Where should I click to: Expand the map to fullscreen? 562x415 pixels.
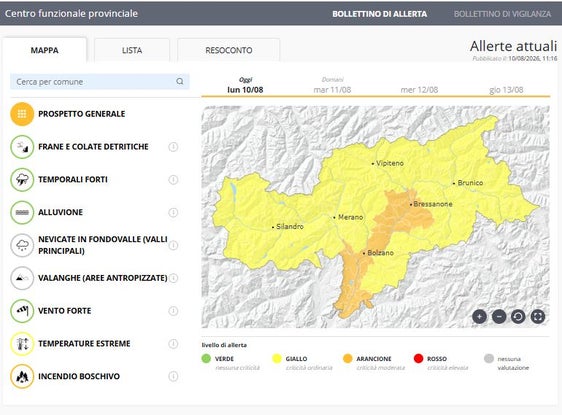point(538,316)
